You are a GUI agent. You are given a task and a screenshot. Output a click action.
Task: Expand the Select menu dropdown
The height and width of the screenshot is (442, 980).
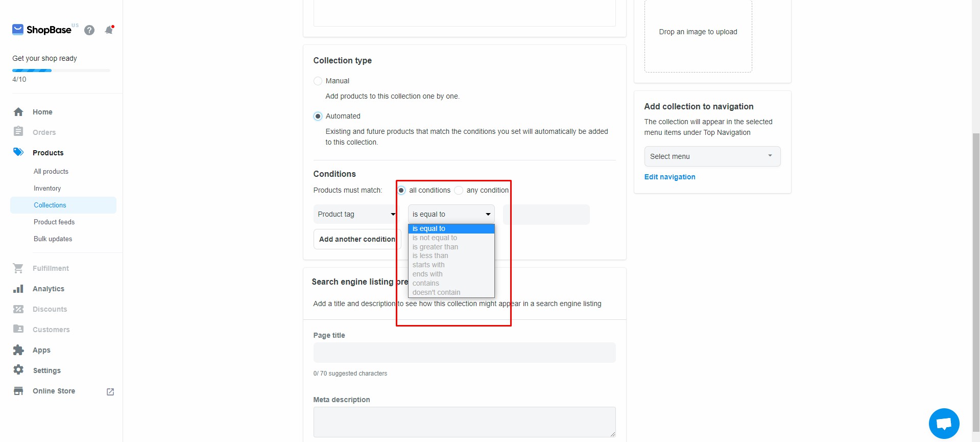pyautogui.click(x=712, y=156)
